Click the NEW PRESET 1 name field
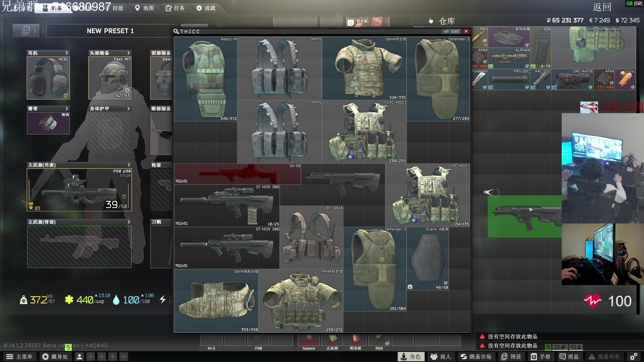 coord(110,31)
